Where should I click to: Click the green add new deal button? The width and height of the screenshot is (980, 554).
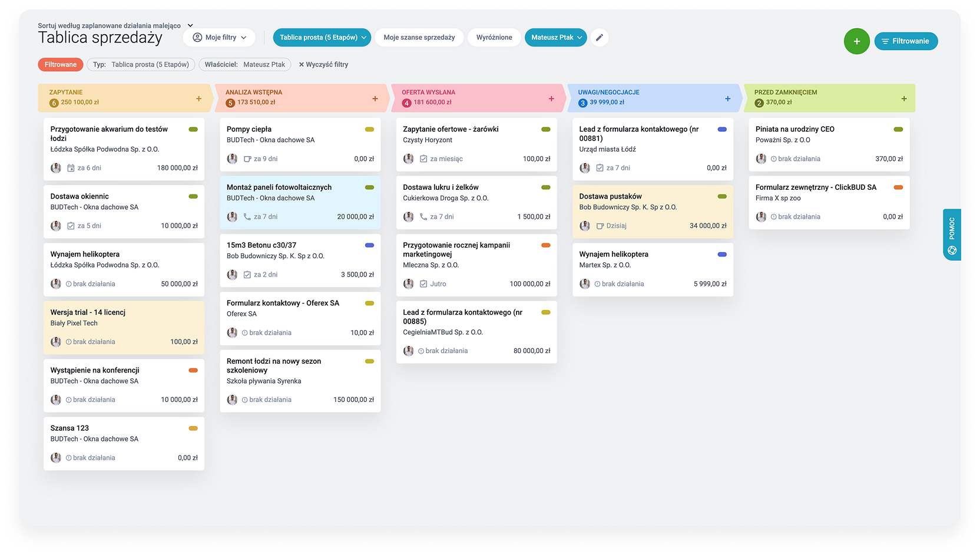tap(856, 41)
